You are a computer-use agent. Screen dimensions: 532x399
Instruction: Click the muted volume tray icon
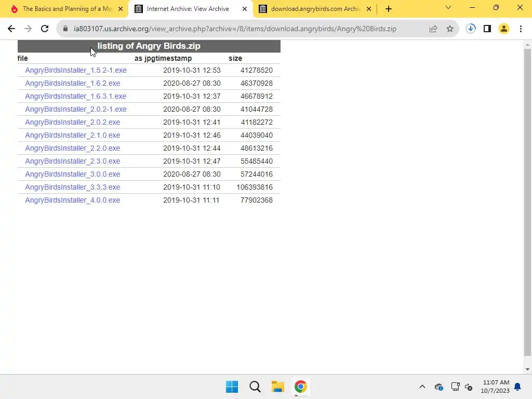pyautogui.click(x=469, y=387)
